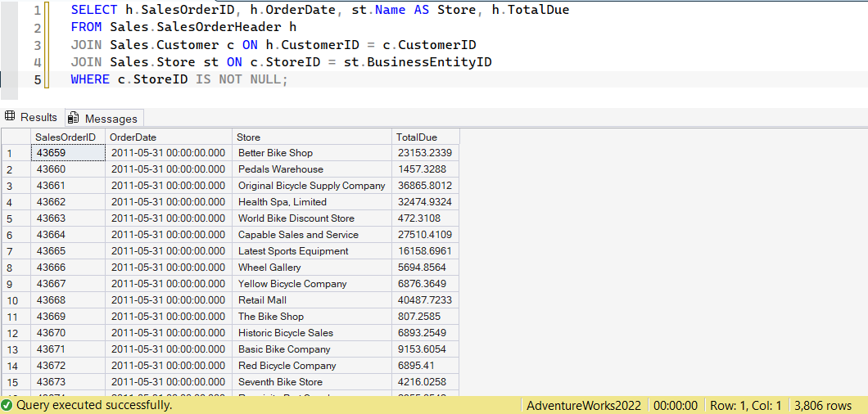
Task: Click the TotalDue value 27510.4109
Action: point(426,235)
